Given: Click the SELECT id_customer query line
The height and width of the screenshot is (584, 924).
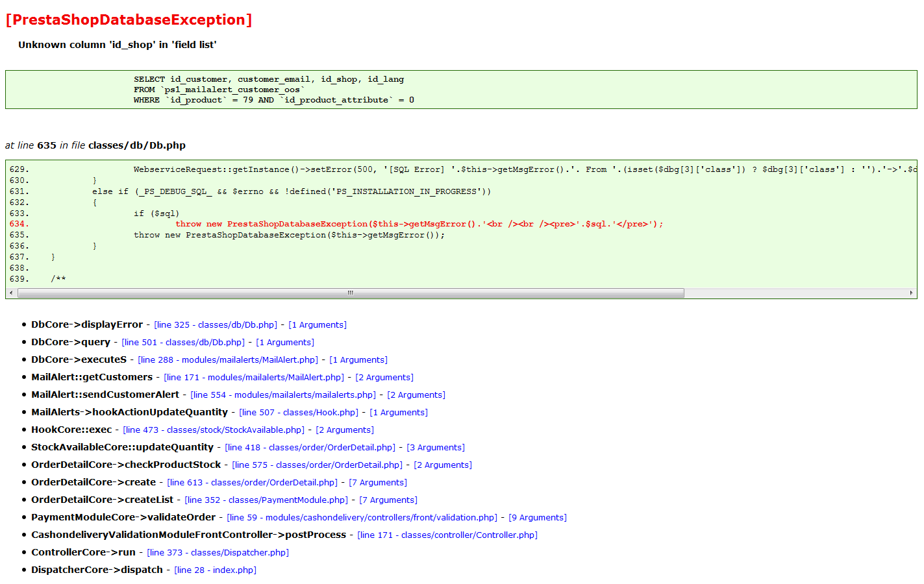Looking at the screenshot, I should pos(269,79).
